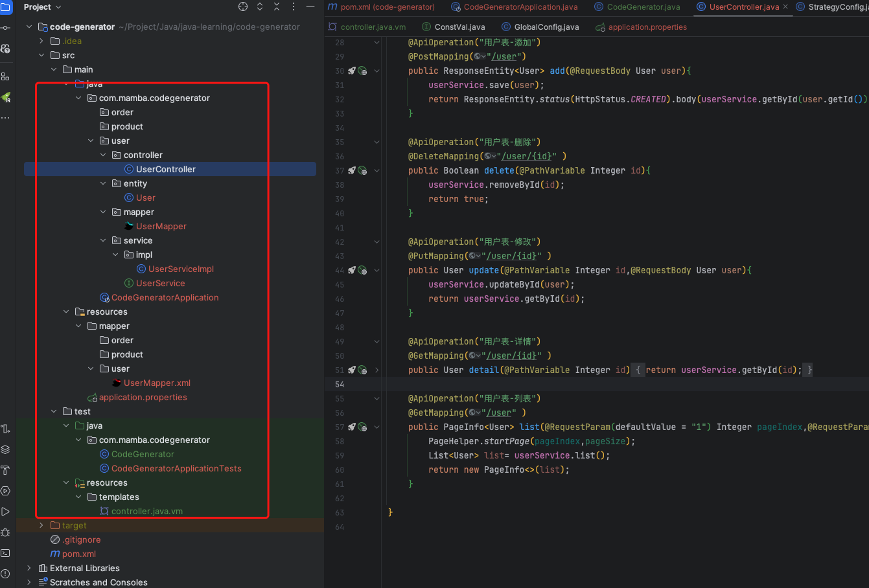
Task: Open the Build hammer tool window
Action: click(6, 470)
